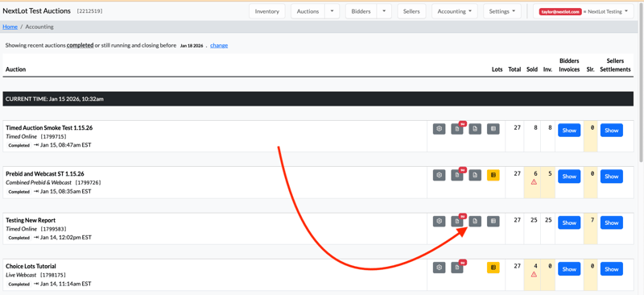Open the Settings dropdown menu
Viewport: 644px width, 295px height.
(x=502, y=11)
